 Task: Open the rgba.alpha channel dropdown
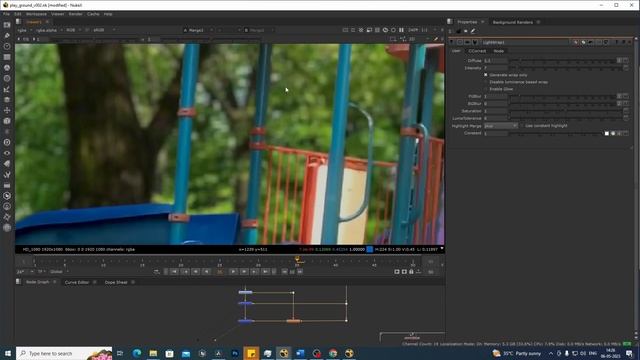49,30
